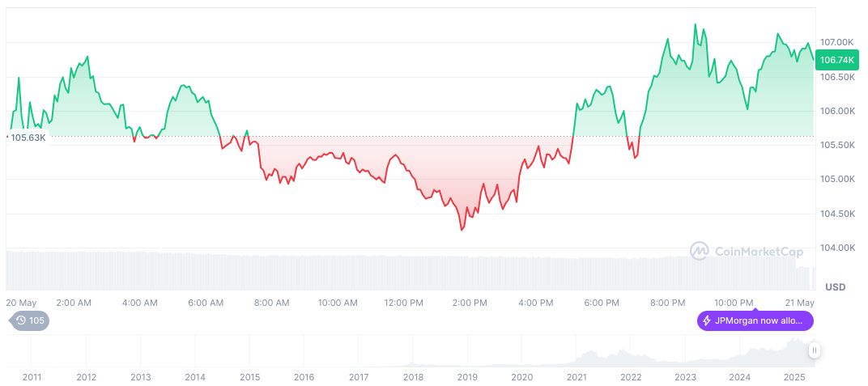Screen dimensions: 868x386
Task: Open the JPMorgan news event pill
Action: (x=755, y=321)
